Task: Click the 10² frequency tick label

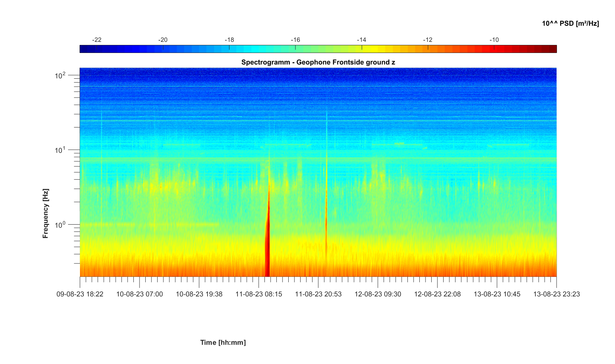Action: (x=60, y=76)
